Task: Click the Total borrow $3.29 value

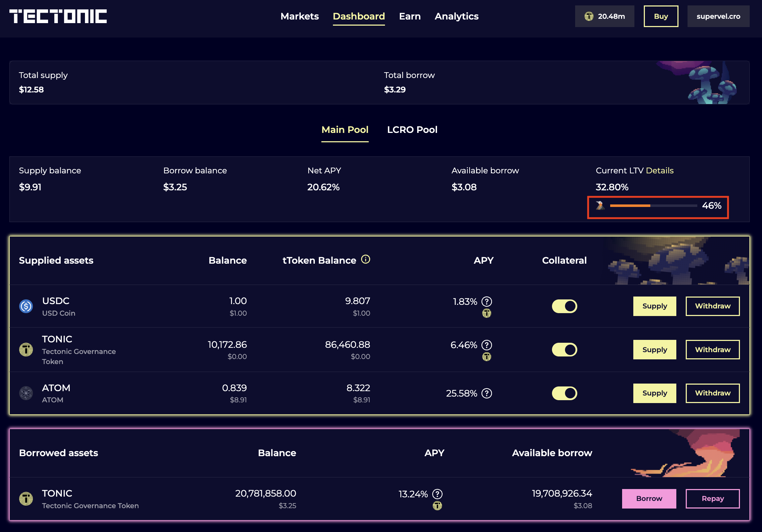Action: pos(395,90)
